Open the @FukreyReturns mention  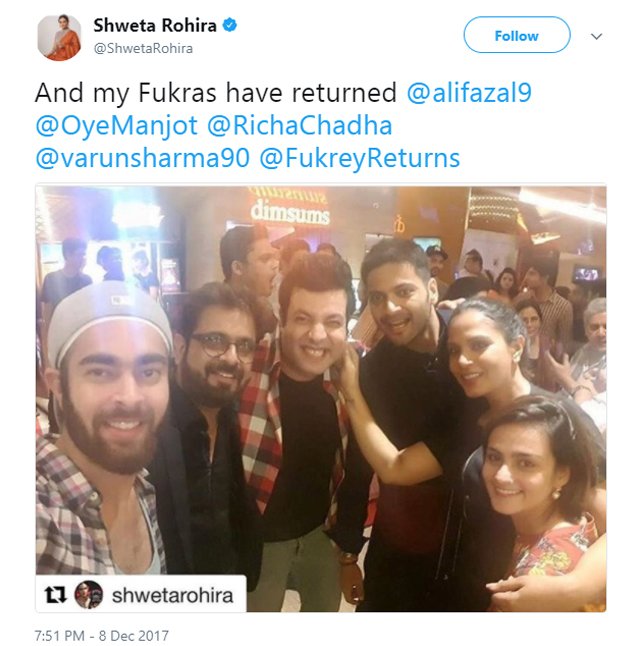click(x=360, y=159)
